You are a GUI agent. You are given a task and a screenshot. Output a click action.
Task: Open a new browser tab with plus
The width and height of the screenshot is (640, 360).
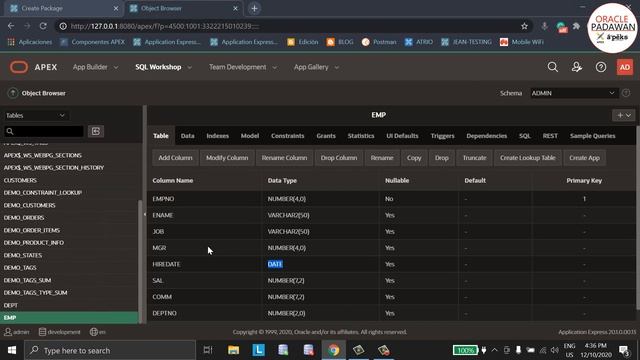pyautogui.click(x=254, y=8)
